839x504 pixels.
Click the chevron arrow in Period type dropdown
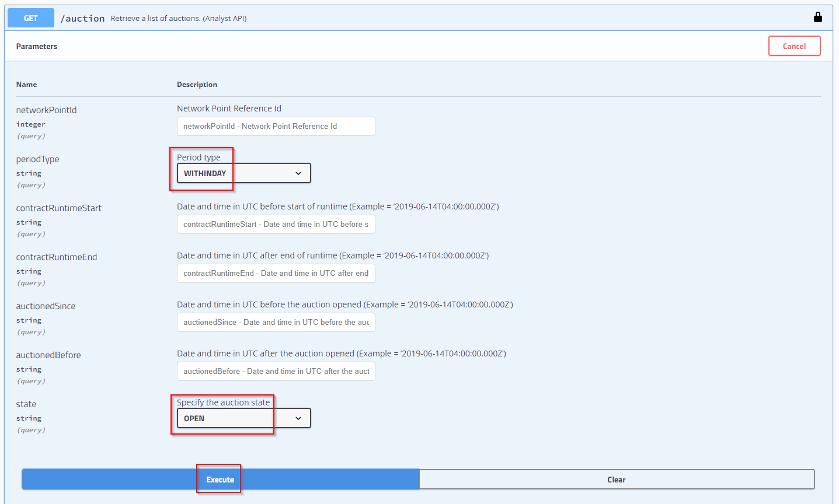pyautogui.click(x=298, y=173)
